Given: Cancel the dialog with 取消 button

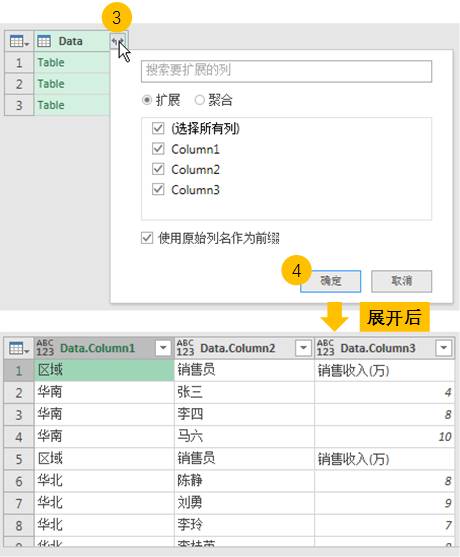Looking at the screenshot, I should tap(401, 281).
